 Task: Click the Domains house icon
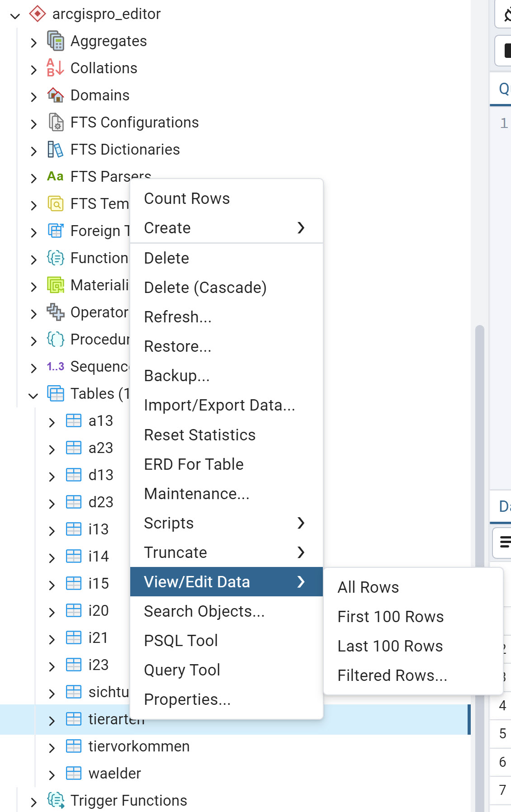tap(55, 95)
